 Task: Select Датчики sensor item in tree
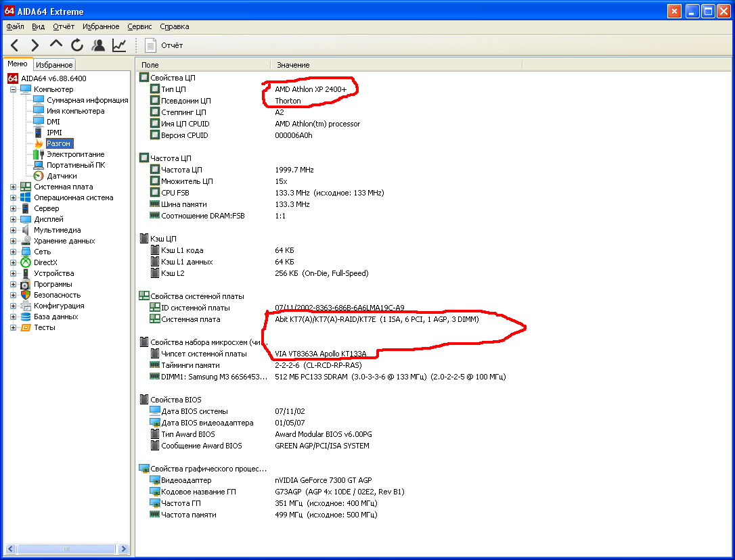tap(62, 176)
